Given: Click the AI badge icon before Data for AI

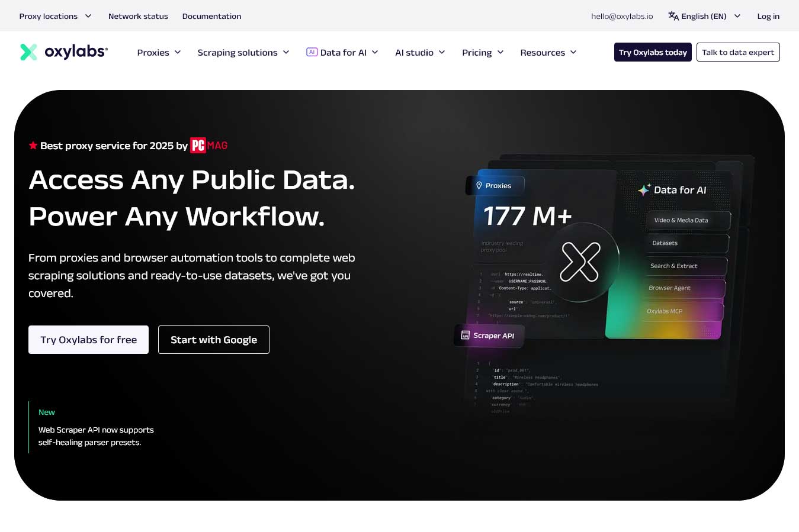Looking at the screenshot, I should (x=312, y=52).
